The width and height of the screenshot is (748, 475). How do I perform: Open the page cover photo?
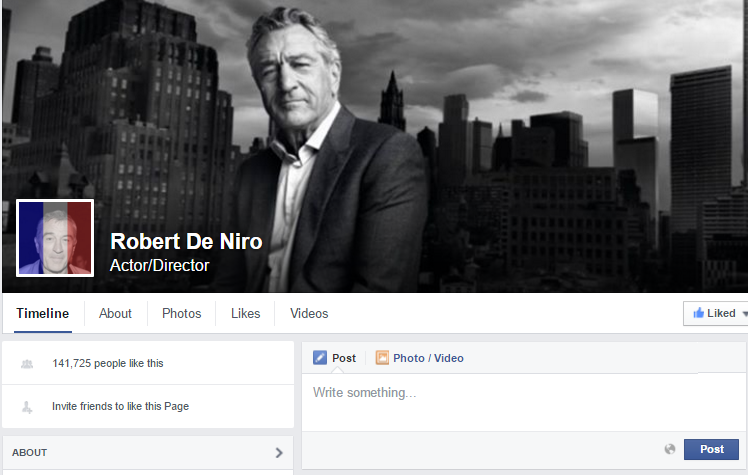tap(375, 146)
